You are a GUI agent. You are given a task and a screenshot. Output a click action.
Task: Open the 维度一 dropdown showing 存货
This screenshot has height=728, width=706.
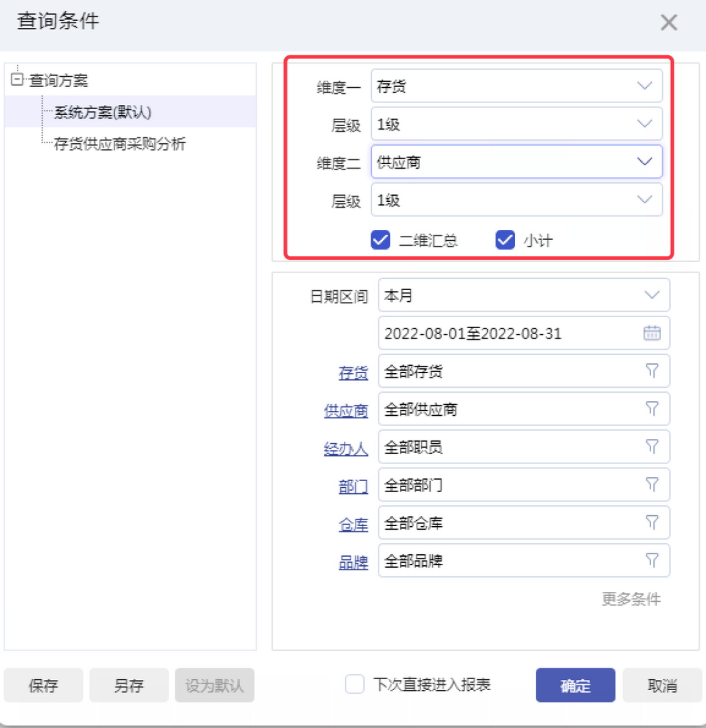pos(516,86)
